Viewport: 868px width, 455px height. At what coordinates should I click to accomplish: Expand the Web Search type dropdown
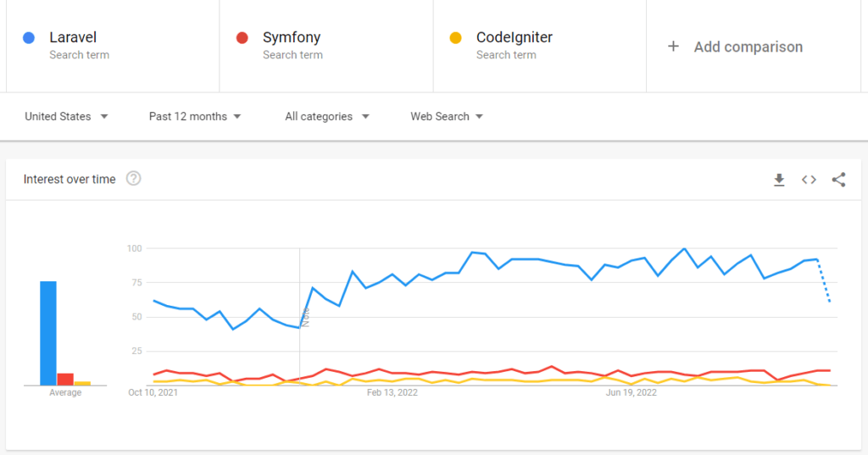(447, 117)
